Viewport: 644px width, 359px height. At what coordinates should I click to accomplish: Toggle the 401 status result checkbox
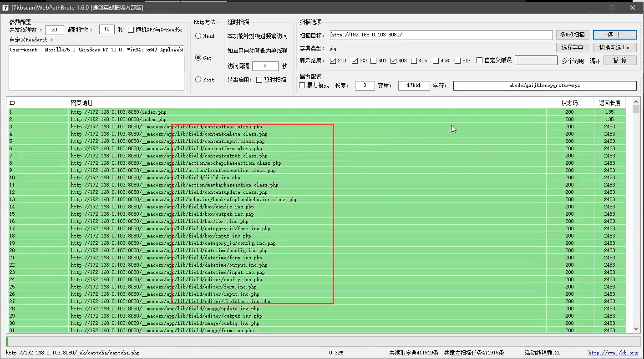point(374,61)
